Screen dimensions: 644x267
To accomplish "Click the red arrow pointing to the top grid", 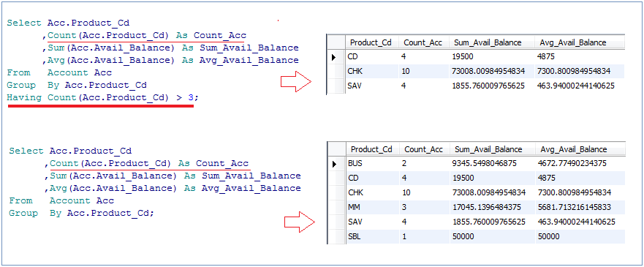I will [x=296, y=82].
